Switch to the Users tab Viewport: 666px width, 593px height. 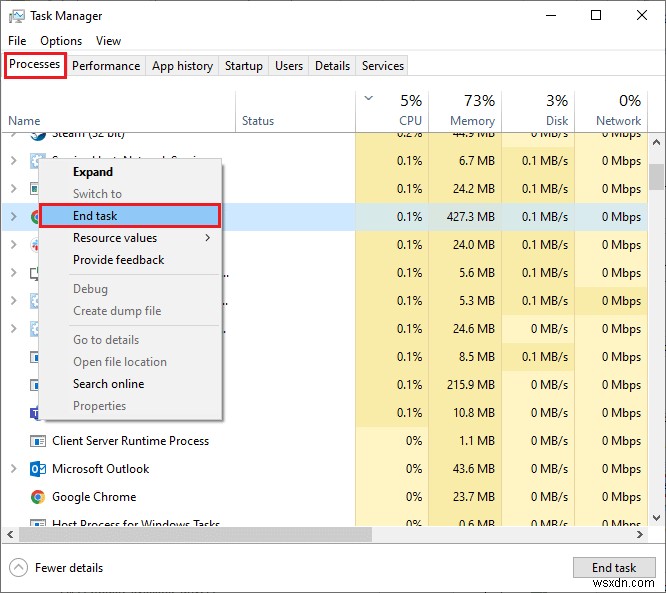pyautogui.click(x=289, y=66)
